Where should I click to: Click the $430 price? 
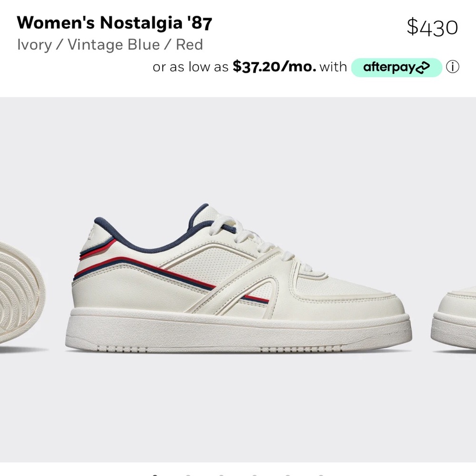432,27
